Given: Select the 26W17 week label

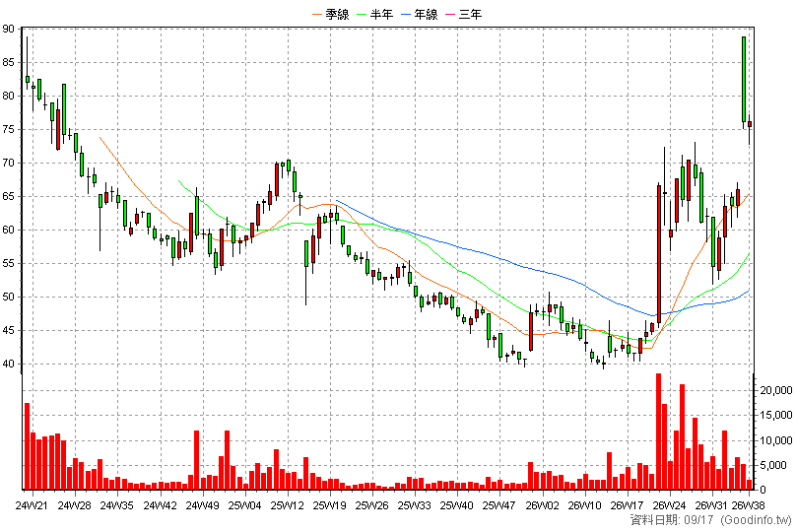Looking at the screenshot, I should click(x=627, y=505).
